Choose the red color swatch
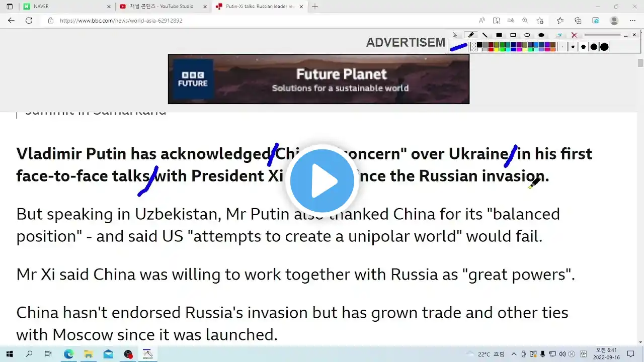Image resolution: width=644 pixels, height=362 pixels. coord(491,49)
